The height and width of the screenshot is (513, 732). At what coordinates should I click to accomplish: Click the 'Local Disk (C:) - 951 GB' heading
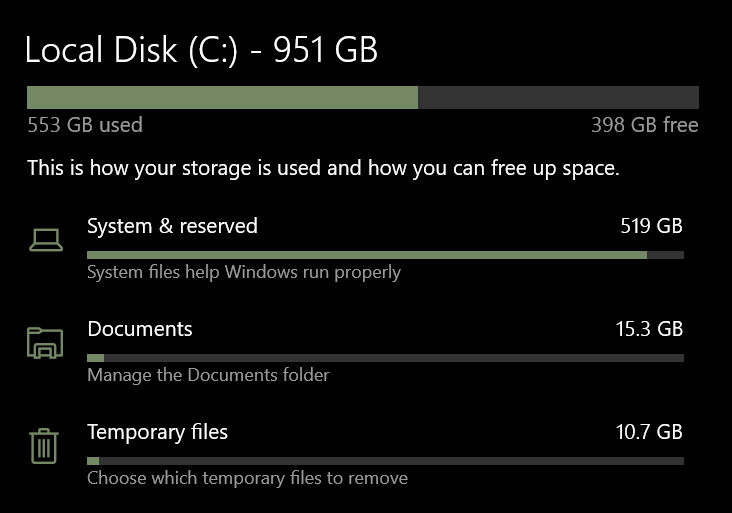point(201,51)
